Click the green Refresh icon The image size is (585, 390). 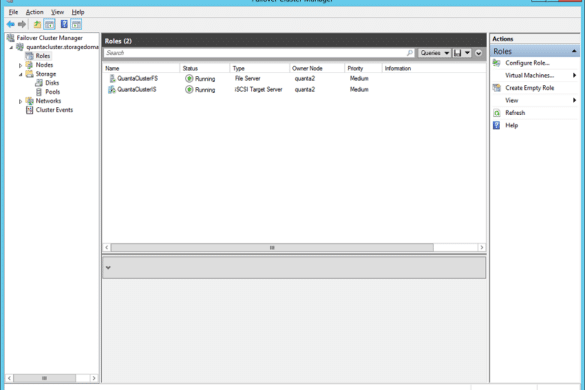coord(497,113)
